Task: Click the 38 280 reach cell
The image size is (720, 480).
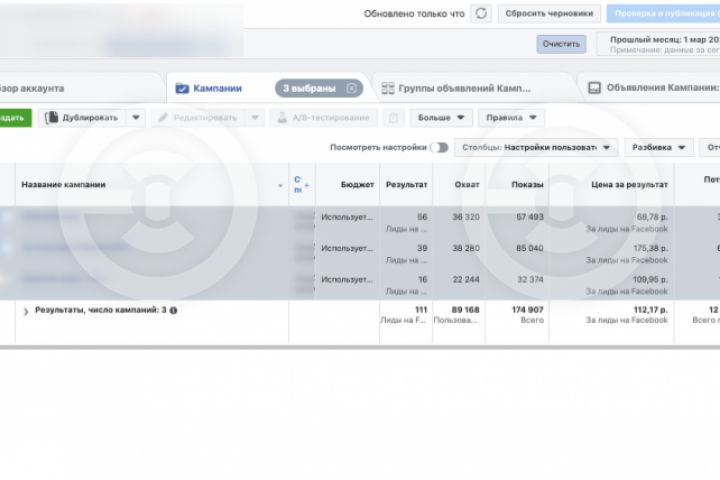Action: [x=466, y=248]
